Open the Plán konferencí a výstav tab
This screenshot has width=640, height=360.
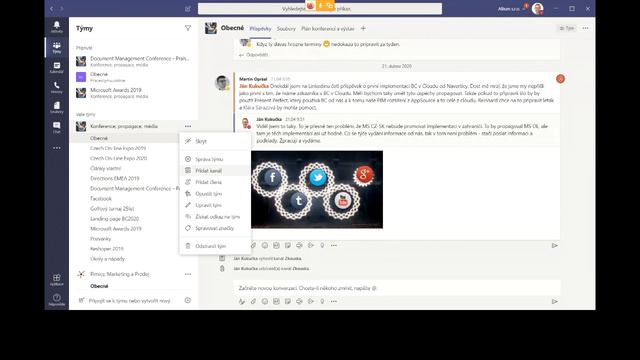pos(328,29)
